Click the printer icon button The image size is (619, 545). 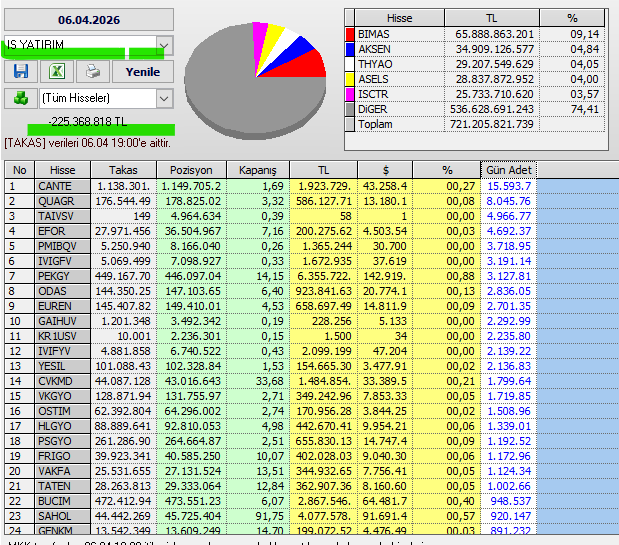(x=93, y=71)
